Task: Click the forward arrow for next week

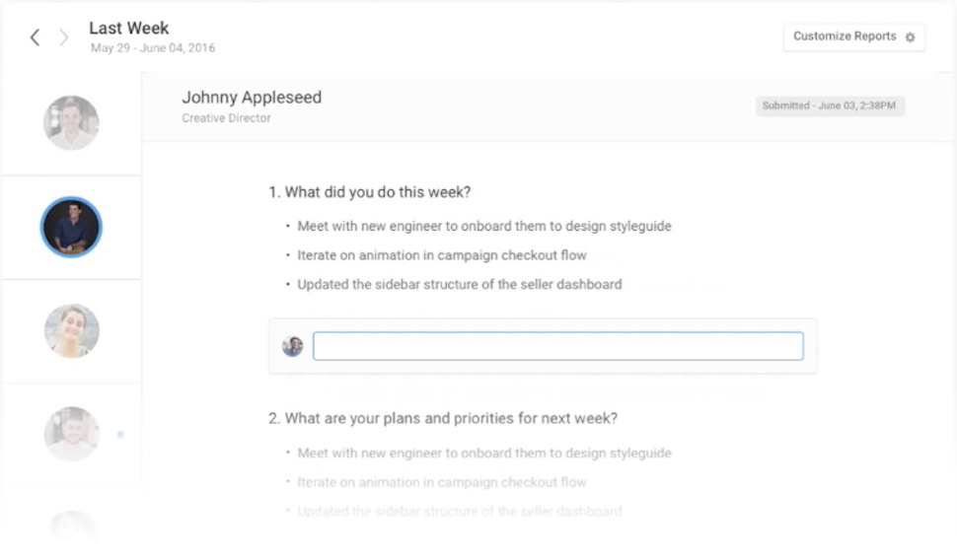Action: click(x=64, y=37)
